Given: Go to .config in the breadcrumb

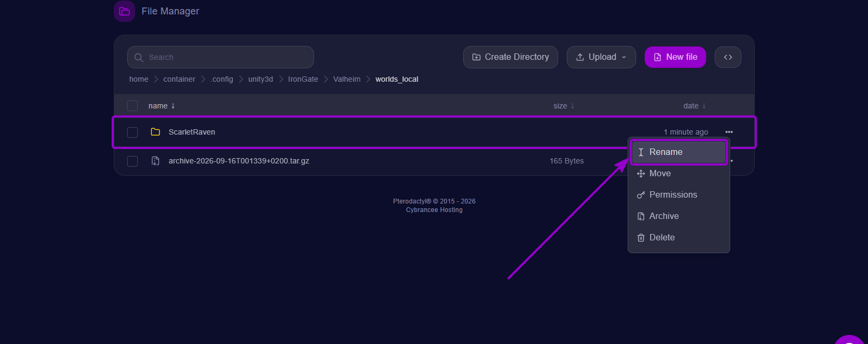Looking at the screenshot, I should point(222,79).
